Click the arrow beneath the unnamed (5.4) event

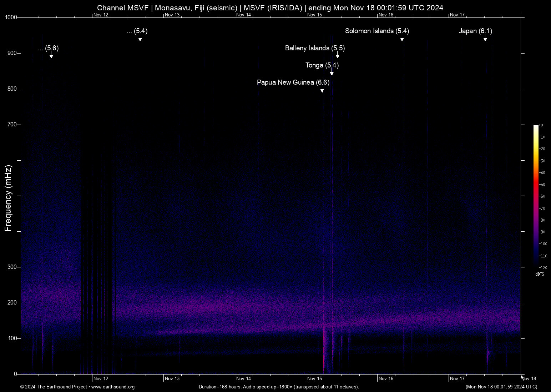coord(140,39)
